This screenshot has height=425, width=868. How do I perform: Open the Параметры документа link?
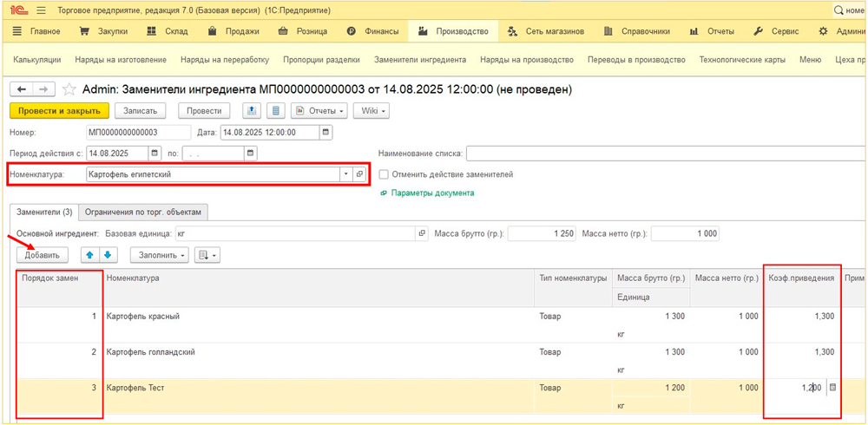[431, 193]
